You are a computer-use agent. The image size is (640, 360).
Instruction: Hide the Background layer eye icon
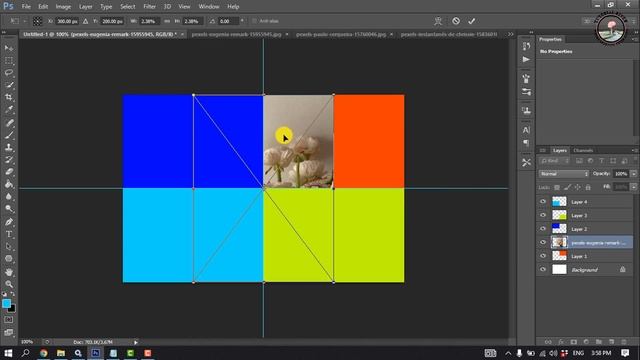[543, 269]
